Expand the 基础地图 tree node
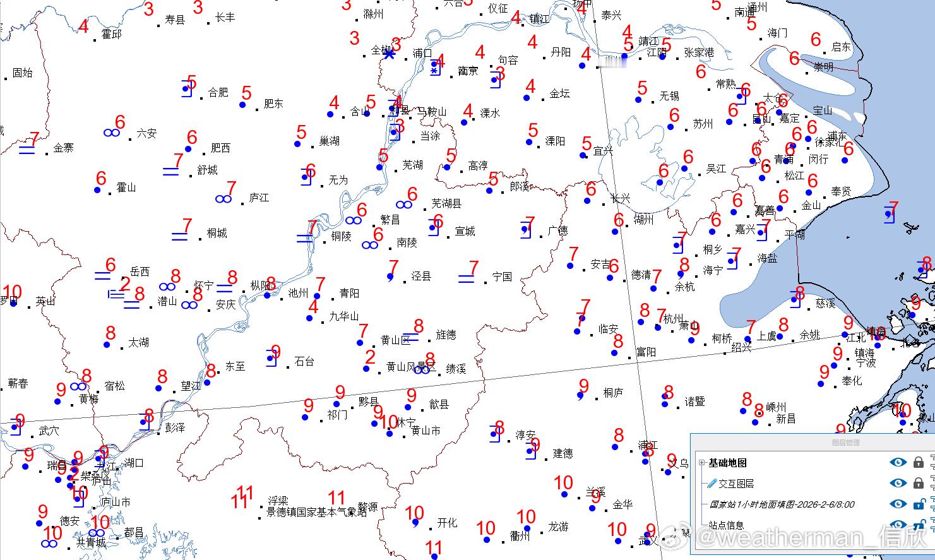The image size is (935, 560). (x=701, y=462)
